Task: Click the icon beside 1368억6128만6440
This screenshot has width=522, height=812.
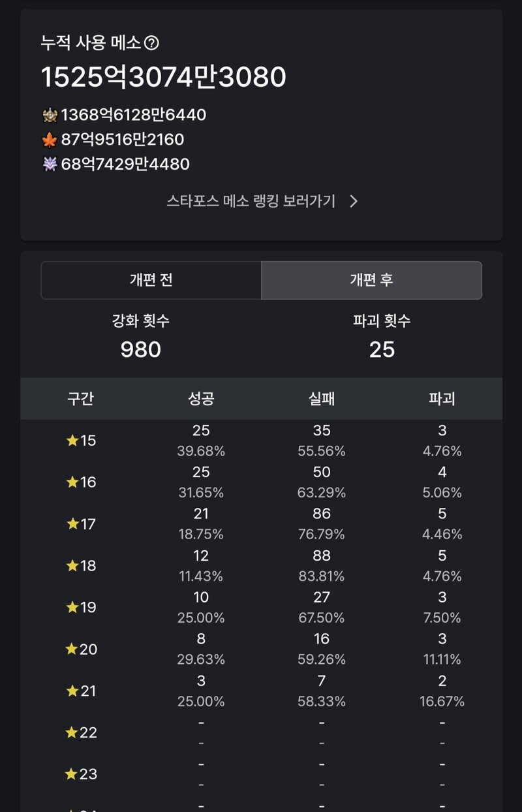Action: click(50, 116)
